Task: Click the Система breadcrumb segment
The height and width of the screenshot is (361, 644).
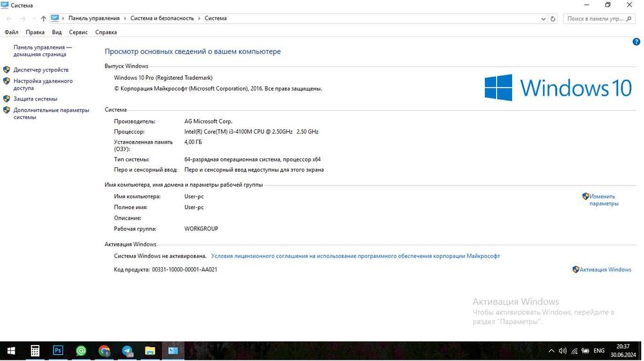Action: tap(216, 18)
